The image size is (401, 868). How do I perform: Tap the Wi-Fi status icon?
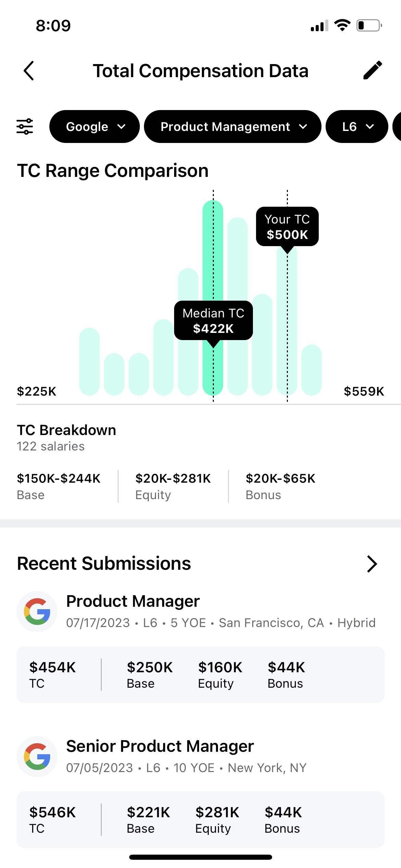pyautogui.click(x=342, y=25)
